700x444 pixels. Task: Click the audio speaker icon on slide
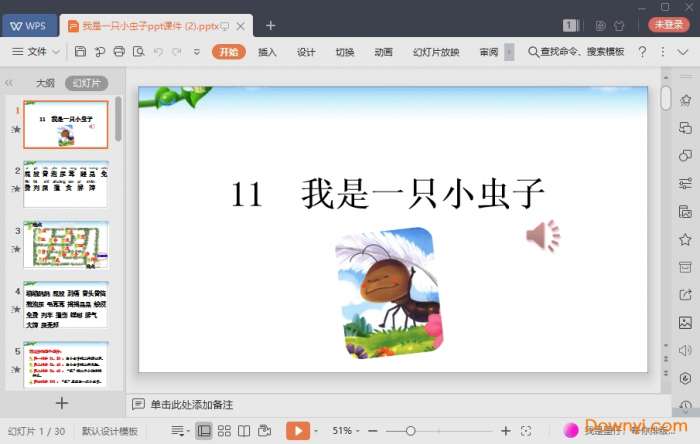[x=542, y=235]
